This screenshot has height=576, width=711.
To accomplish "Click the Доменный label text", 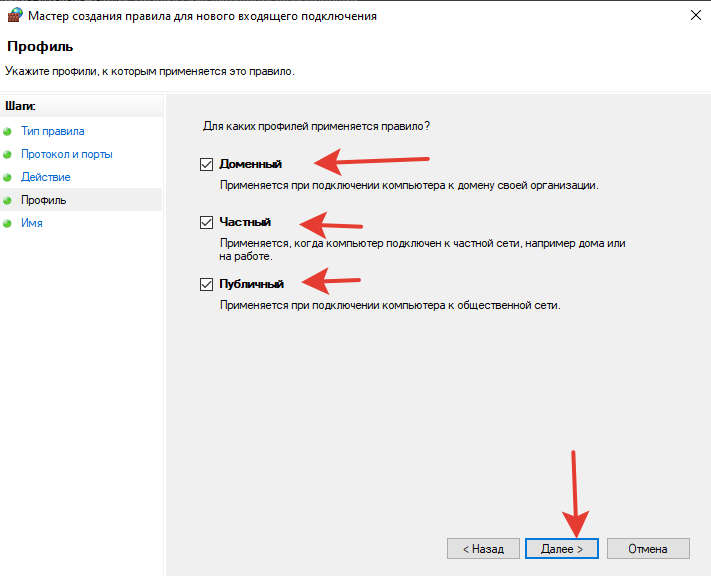I will tap(250, 164).
